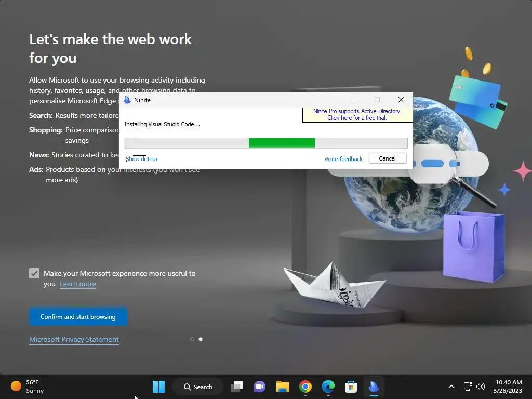Open File Explorer from the taskbar

pos(282,387)
